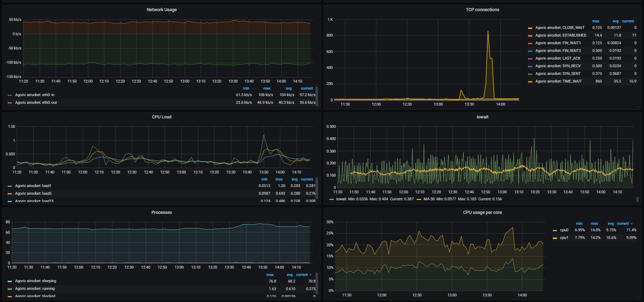Click the blue FIN_WAIT2 color swatch
644x302 pixels.
click(530, 51)
